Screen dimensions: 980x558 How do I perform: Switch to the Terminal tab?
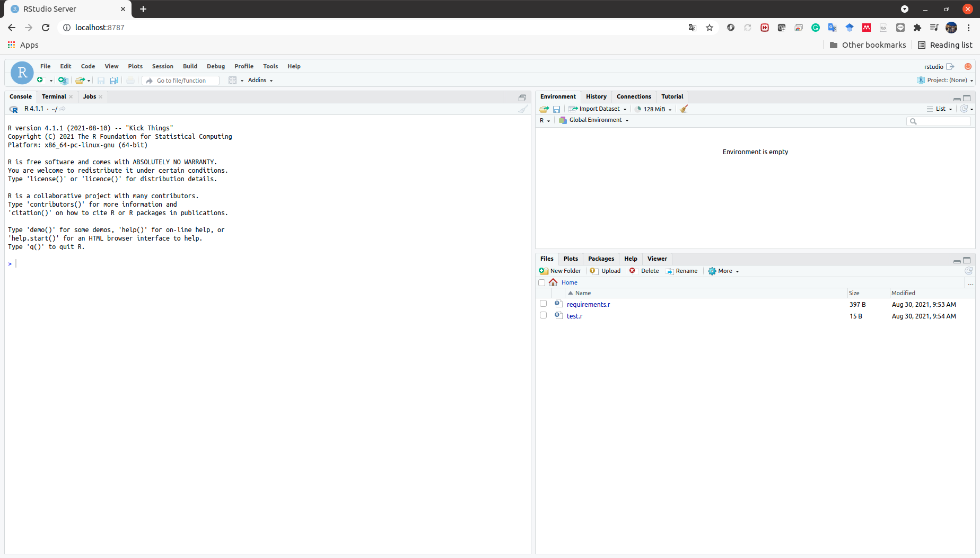(x=54, y=96)
